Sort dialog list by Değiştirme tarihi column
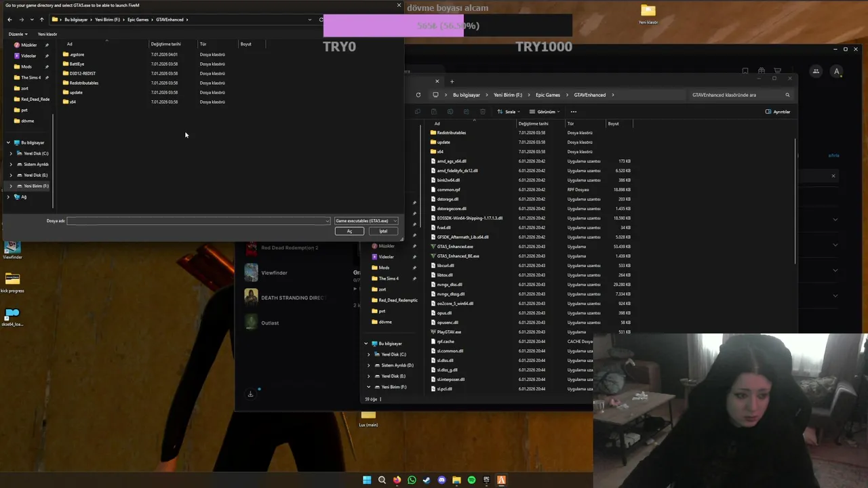The width and height of the screenshot is (868, 488). coord(165,44)
